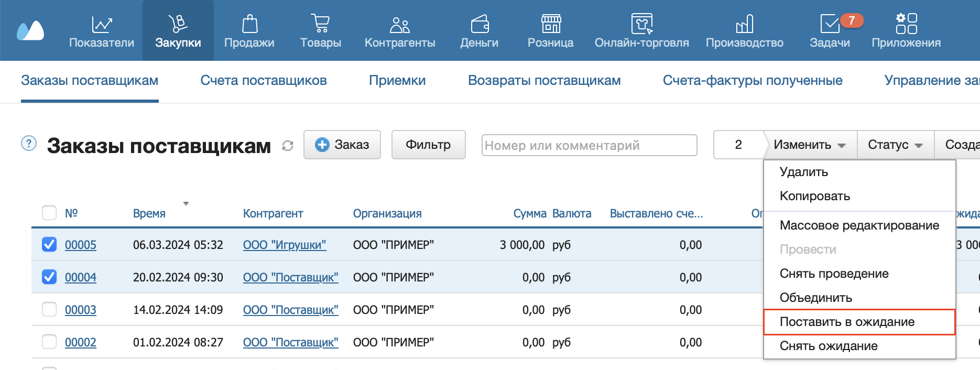
Task: Open the Задачи checkmark icon
Action: pos(830,24)
